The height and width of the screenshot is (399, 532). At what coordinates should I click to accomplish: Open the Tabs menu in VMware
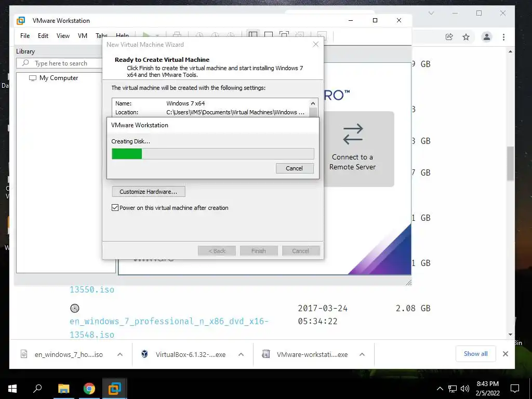101,36
